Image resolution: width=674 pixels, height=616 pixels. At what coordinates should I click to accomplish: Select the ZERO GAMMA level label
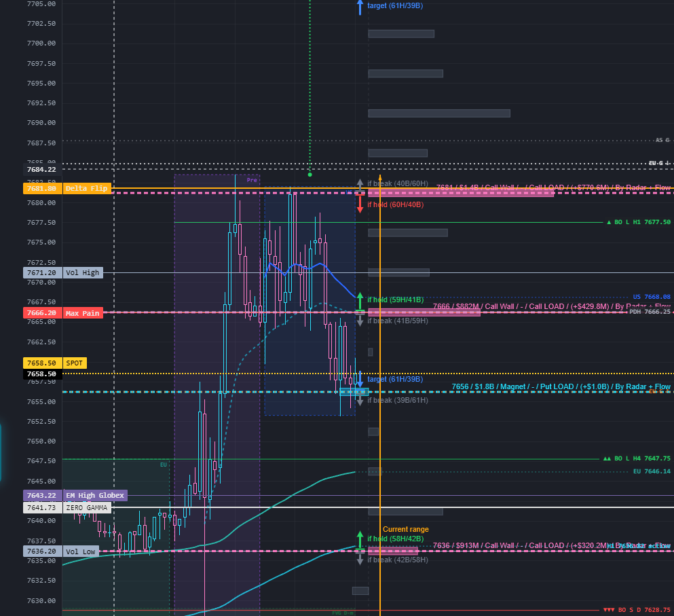pos(87,508)
